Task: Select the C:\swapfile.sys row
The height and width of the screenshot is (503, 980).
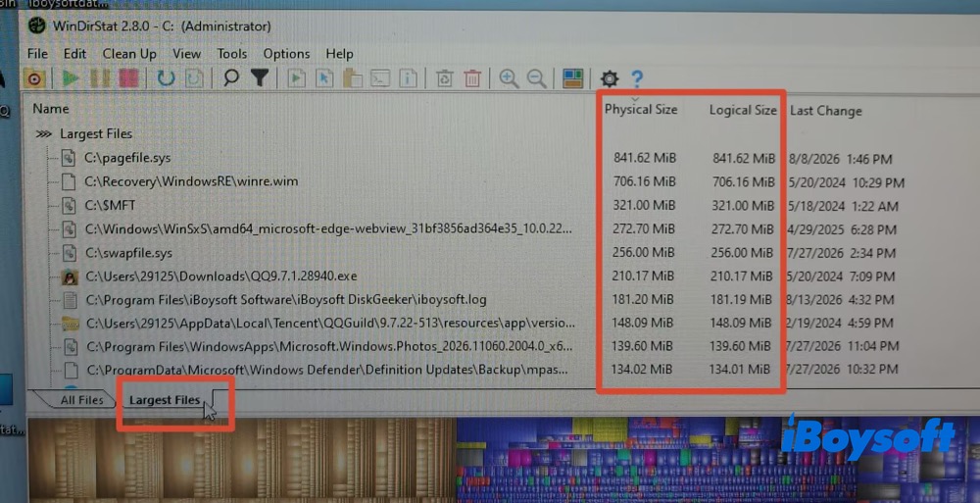Action: tap(128, 253)
